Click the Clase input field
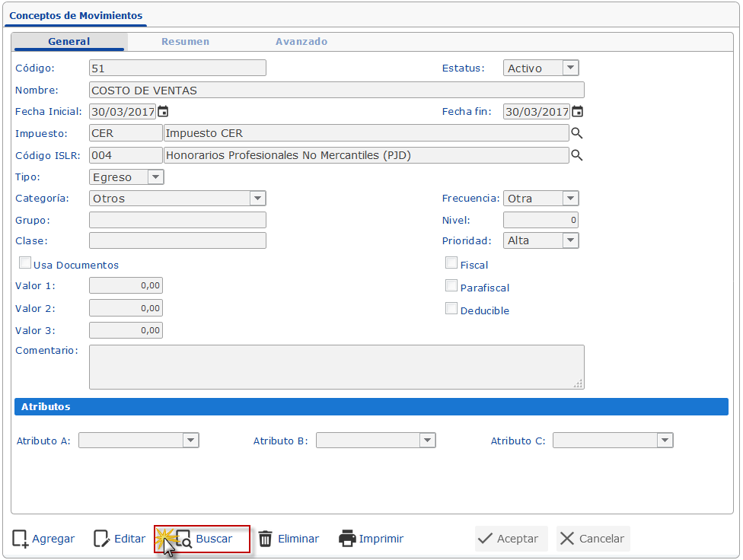This screenshot has height=560, width=743. tap(177, 240)
